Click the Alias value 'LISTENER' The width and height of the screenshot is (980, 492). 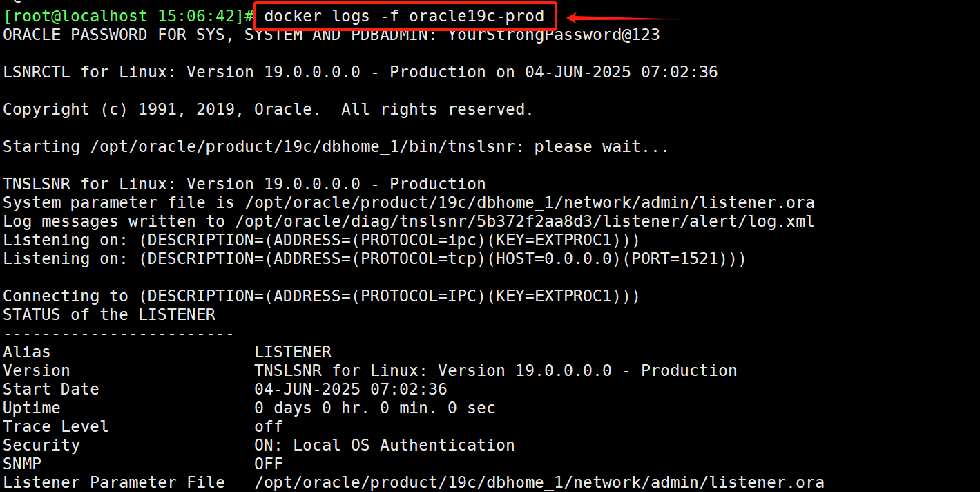click(x=293, y=352)
